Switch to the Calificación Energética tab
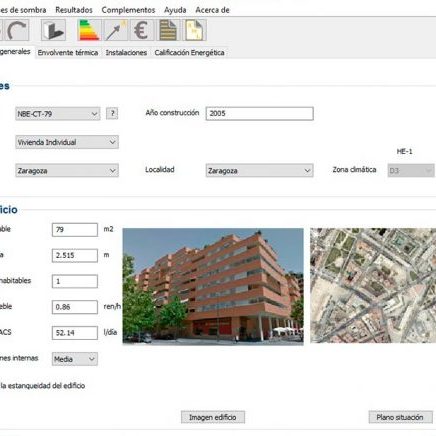436x436 pixels. [x=189, y=53]
